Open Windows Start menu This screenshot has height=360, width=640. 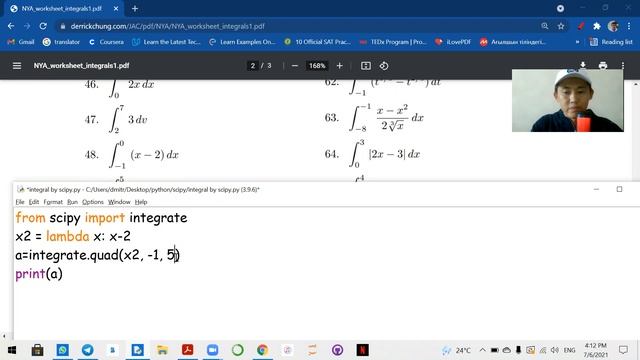click(12, 350)
